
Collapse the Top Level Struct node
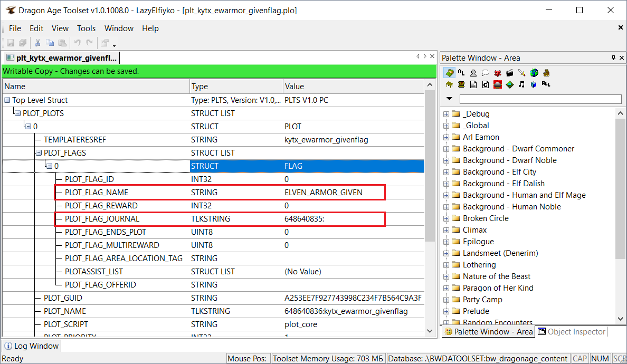(7, 100)
